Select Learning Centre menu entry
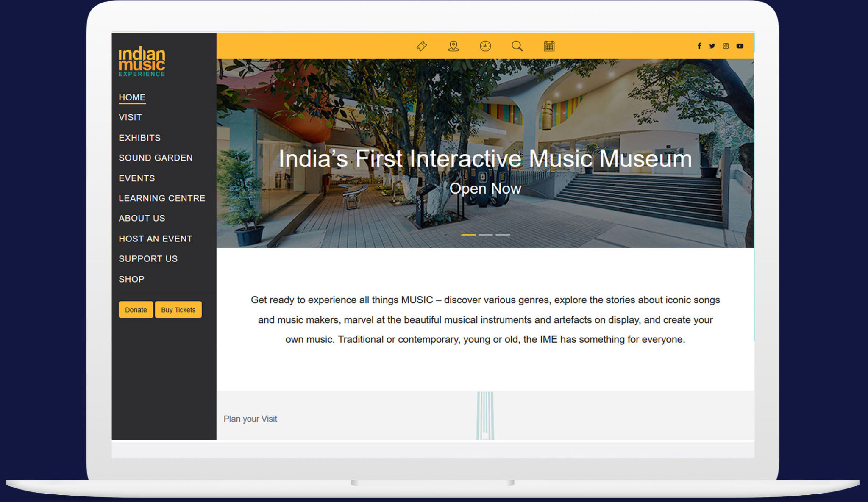The image size is (868, 502). tap(162, 198)
